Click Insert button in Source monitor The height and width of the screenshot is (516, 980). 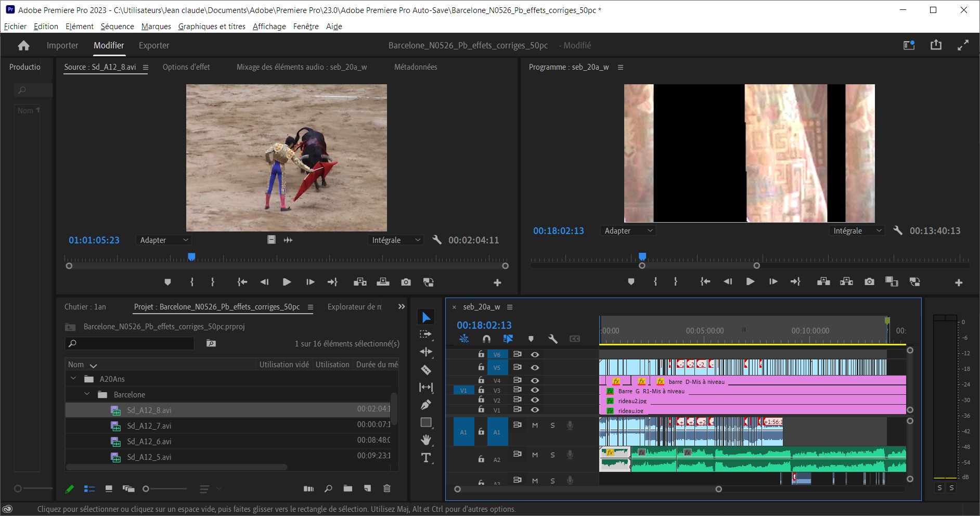pyautogui.click(x=360, y=282)
